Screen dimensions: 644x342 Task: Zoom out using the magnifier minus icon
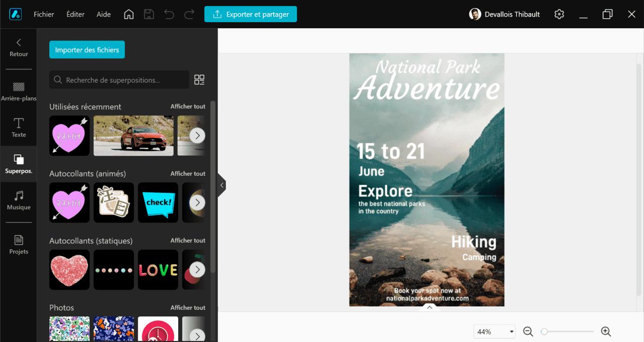click(528, 331)
